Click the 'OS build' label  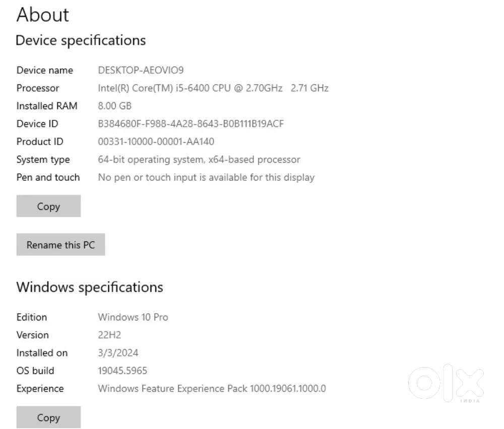pos(35,371)
